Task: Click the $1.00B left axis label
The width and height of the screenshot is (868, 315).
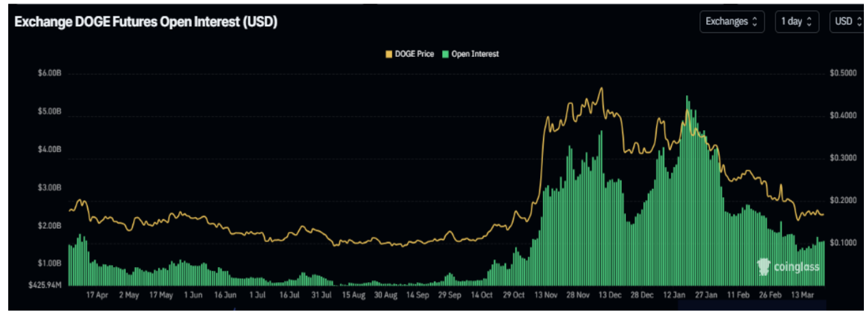Action: (x=50, y=263)
